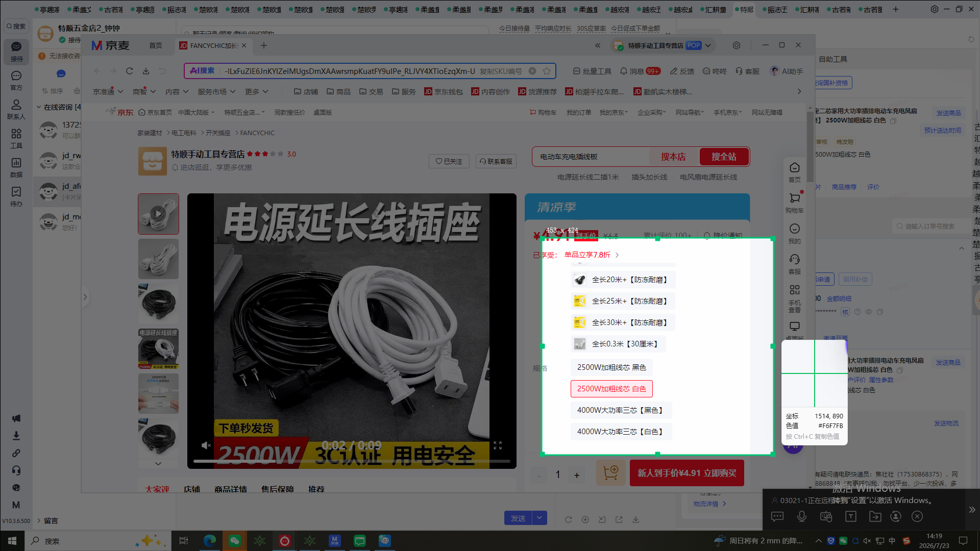Expand the 服务市场 menu

[x=216, y=92]
